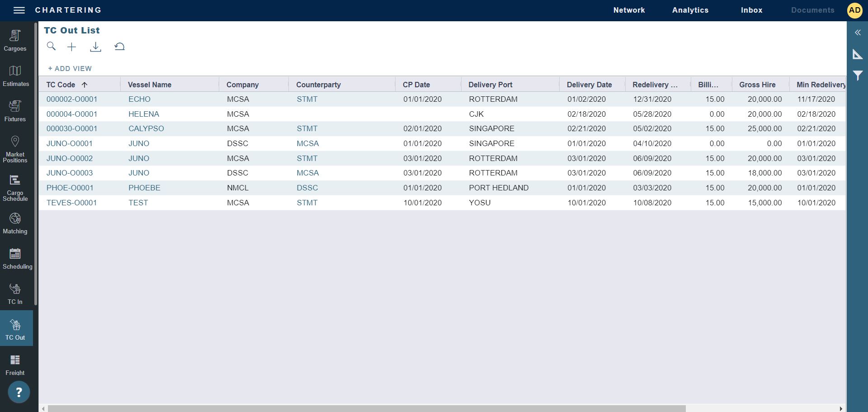Open the filter funnel panel
The image size is (868, 412).
(x=858, y=76)
